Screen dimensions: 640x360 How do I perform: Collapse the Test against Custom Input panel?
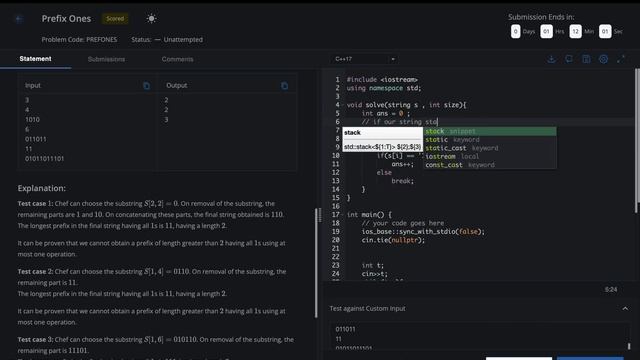point(625,309)
